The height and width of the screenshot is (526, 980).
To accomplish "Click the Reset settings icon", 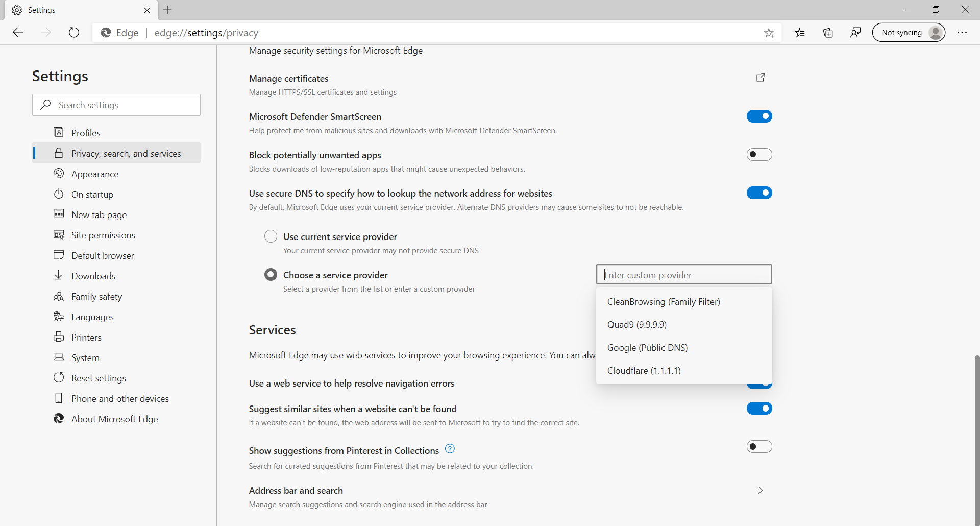I will (x=59, y=377).
